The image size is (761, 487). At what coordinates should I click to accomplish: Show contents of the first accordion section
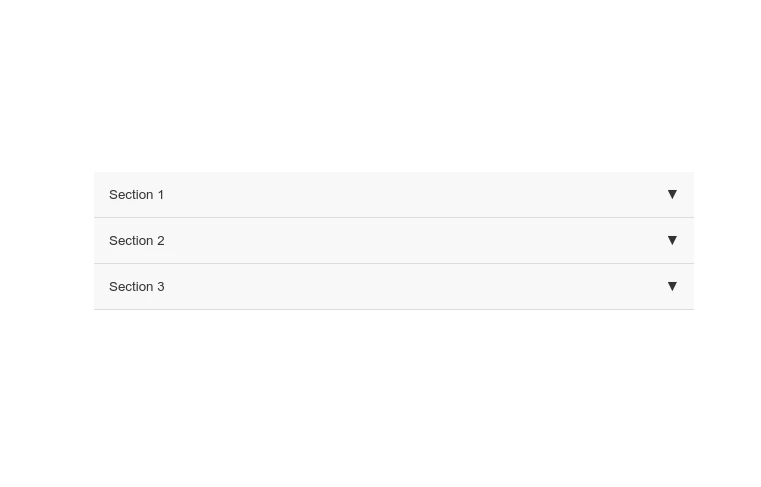393,194
